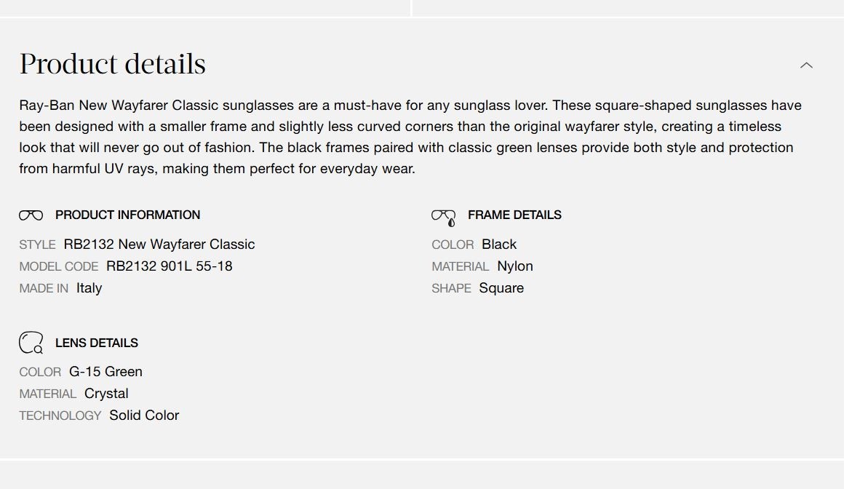The height and width of the screenshot is (489, 868).
Task: Click the lens color value G-15 Green
Action: (105, 372)
